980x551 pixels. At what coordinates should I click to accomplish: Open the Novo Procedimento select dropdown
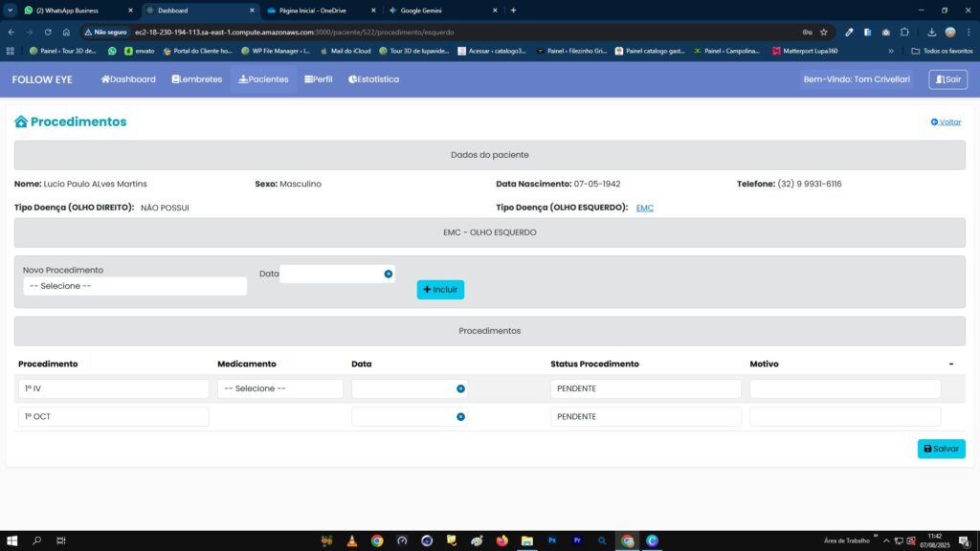(x=135, y=286)
